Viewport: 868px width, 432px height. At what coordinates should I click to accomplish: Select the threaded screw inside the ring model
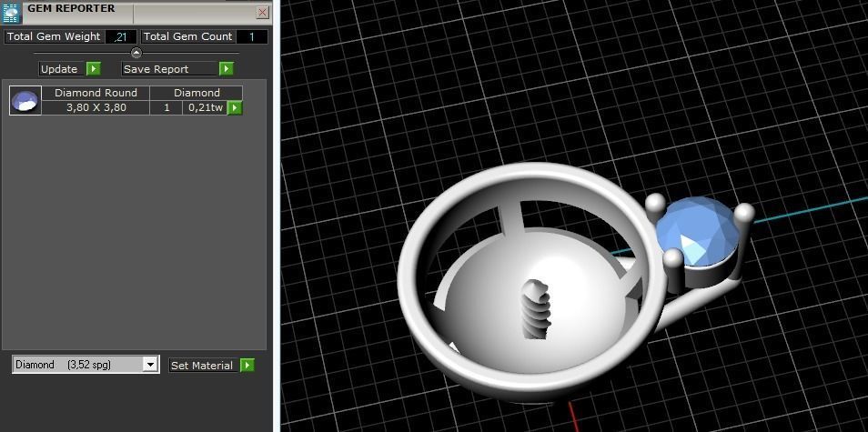537,309
